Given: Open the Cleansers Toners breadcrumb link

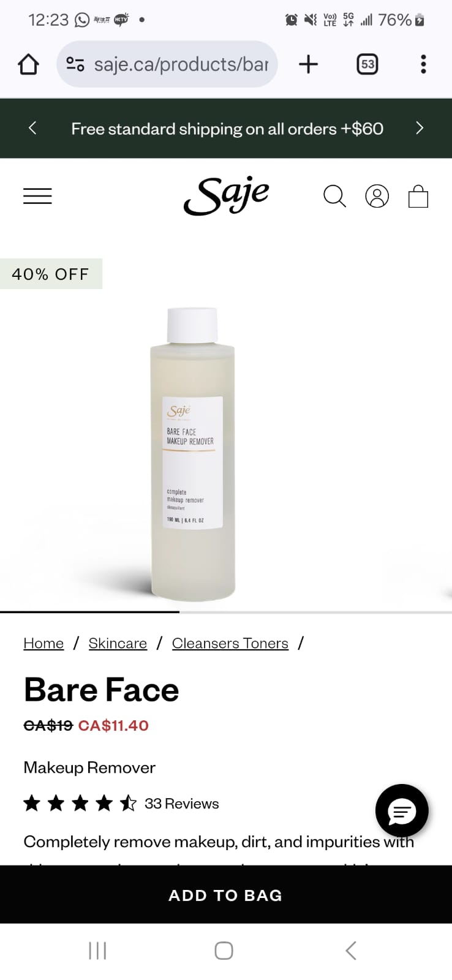Looking at the screenshot, I should (x=230, y=643).
